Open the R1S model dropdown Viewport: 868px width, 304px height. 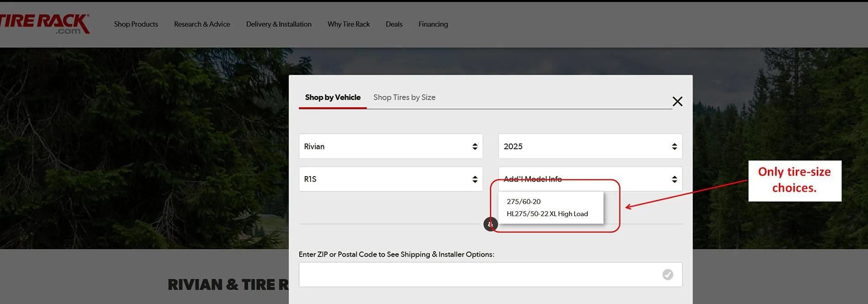point(391,179)
